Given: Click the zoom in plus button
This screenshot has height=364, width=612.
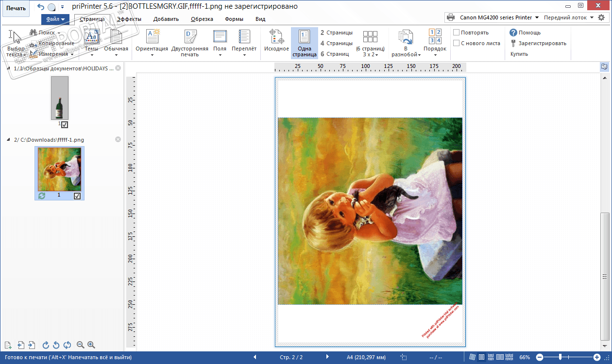Looking at the screenshot, I should (x=597, y=357).
